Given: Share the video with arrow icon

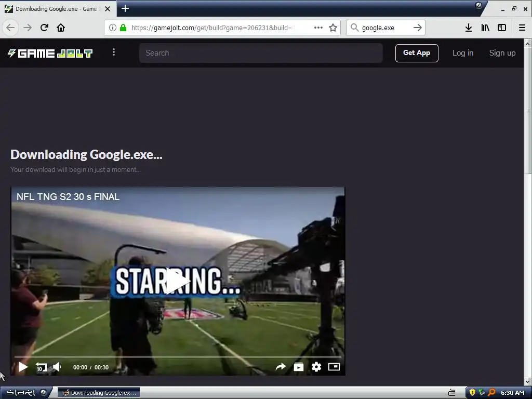Looking at the screenshot, I should click(281, 367).
